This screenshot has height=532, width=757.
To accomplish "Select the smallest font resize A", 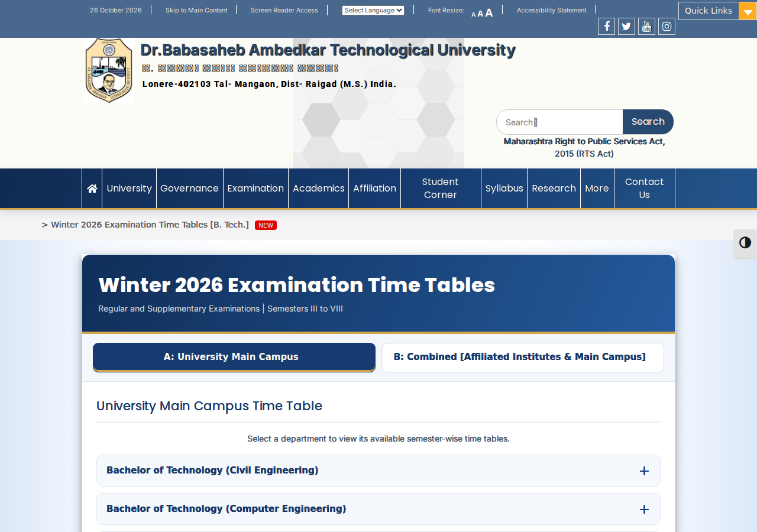I will tap(473, 14).
